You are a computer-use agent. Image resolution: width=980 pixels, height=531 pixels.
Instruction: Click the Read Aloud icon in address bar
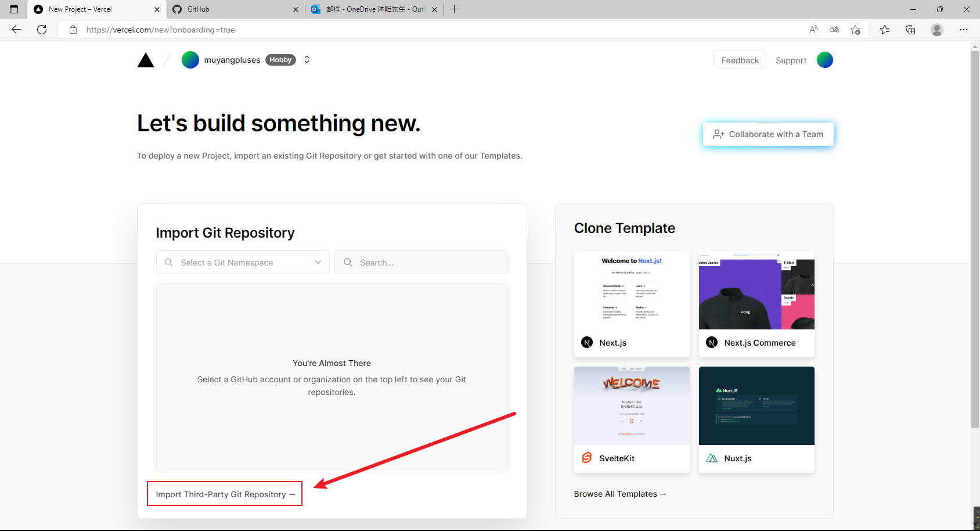click(813, 30)
